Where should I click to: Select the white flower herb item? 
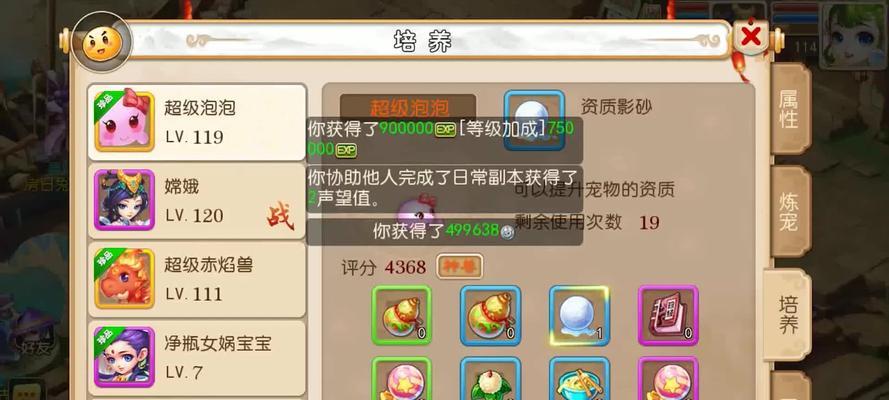coord(490,378)
